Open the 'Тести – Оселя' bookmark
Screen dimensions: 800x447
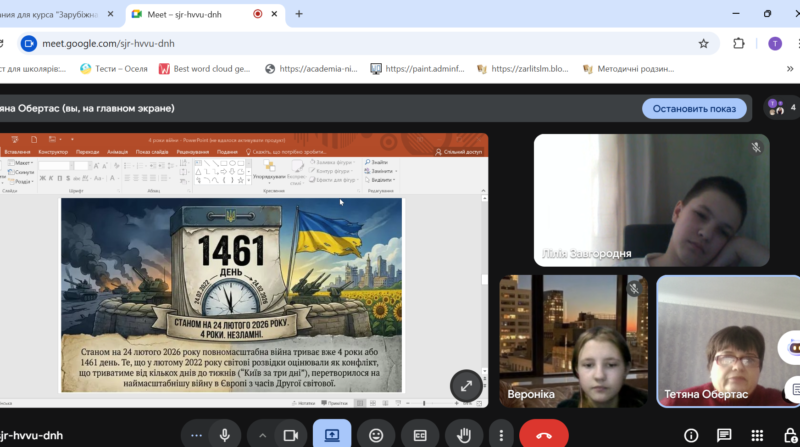(120, 69)
